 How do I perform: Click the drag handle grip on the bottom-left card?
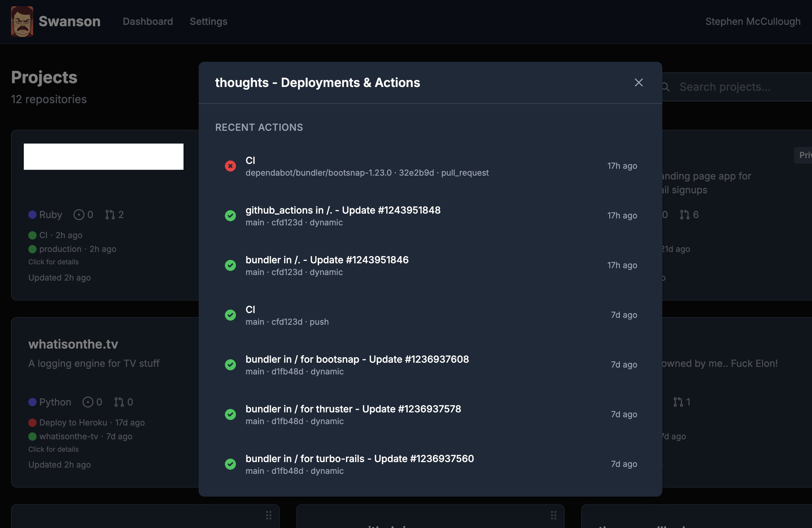(x=269, y=515)
